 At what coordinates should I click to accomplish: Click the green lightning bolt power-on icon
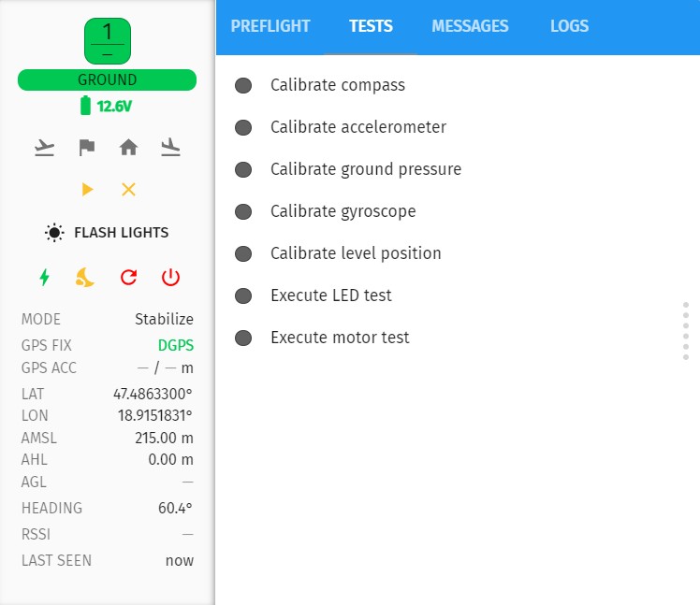click(x=44, y=277)
